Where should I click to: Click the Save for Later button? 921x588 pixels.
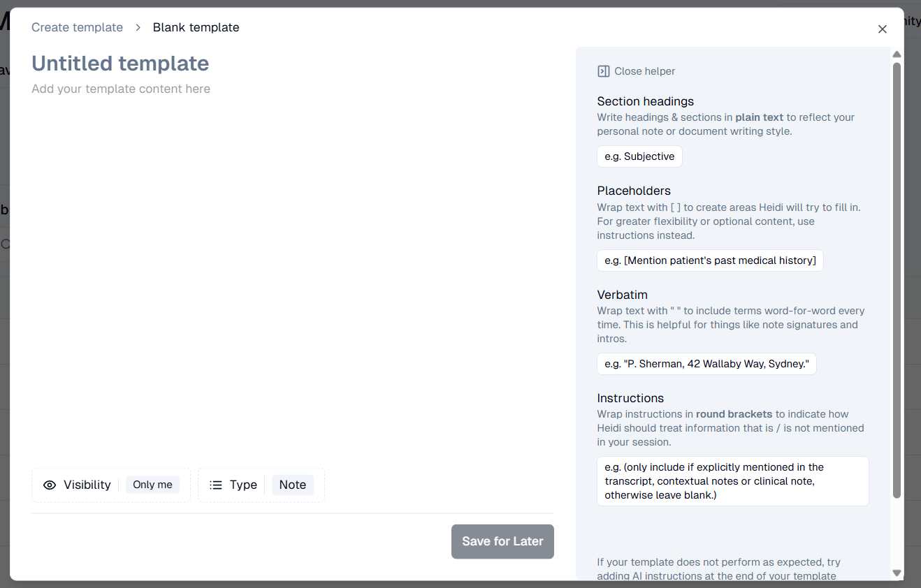(x=502, y=541)
